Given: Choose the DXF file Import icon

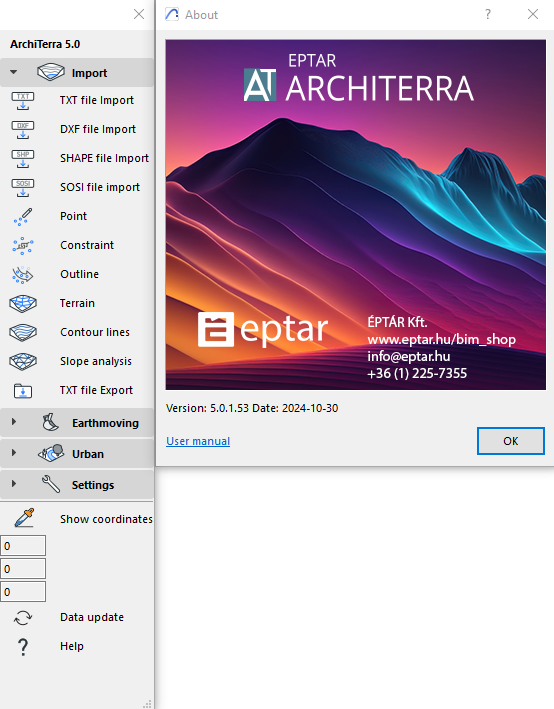Looking at the screenshot, I should [x=23, y=129].
